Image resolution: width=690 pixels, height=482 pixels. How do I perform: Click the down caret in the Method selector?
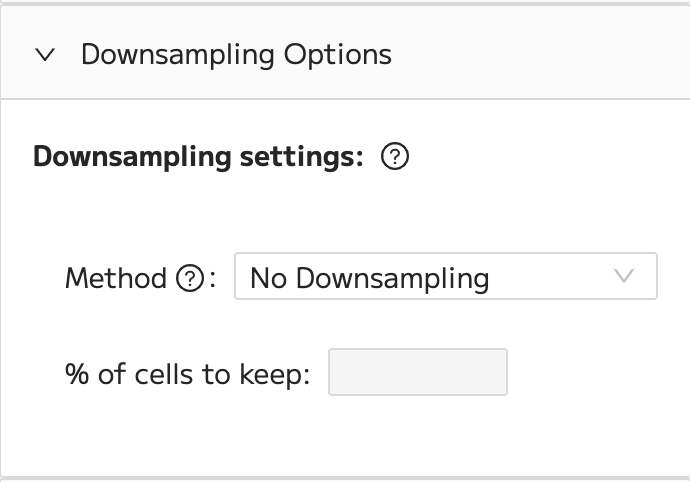624,276
